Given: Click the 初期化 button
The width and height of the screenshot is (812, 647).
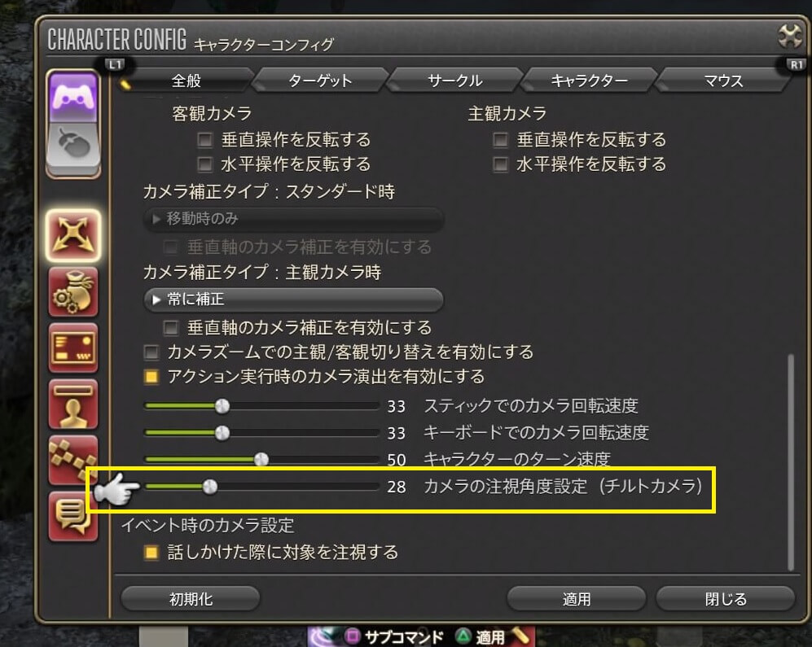Looking at the screenshot, I should (x=191, y=599).
